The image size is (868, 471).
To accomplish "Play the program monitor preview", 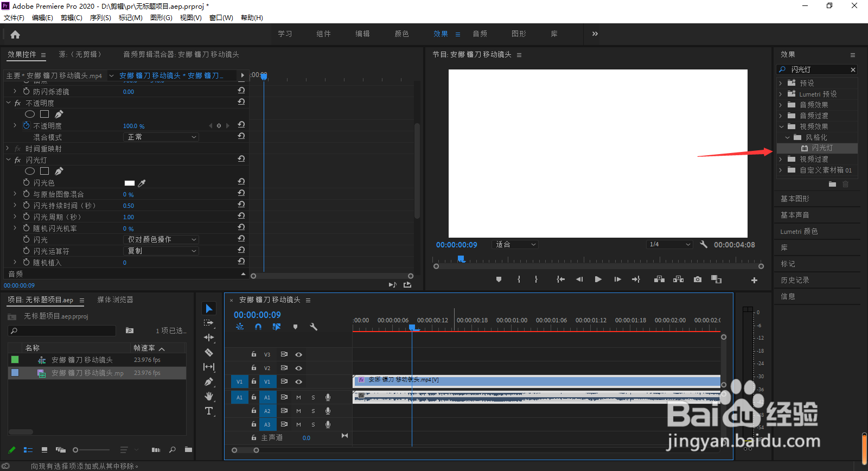I will pos(598,279).
